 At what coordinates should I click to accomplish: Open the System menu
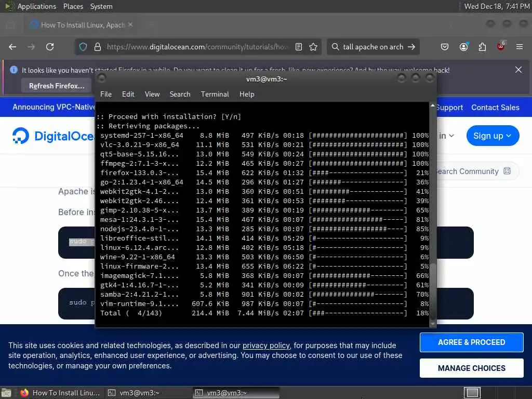click(x=101, y=6)
